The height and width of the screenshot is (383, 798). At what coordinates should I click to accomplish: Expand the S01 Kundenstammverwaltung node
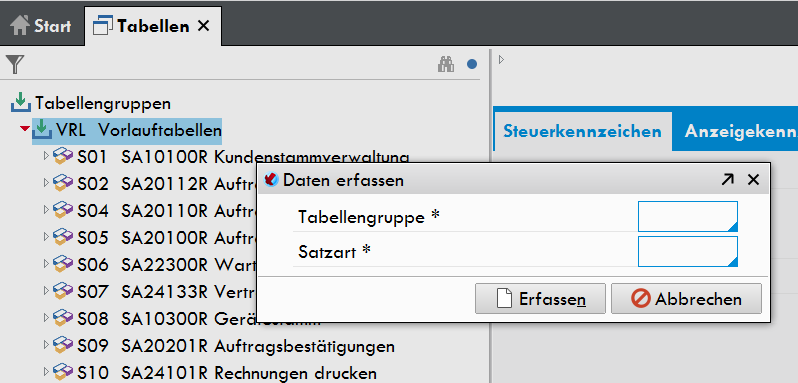click(x=47, y=156)
